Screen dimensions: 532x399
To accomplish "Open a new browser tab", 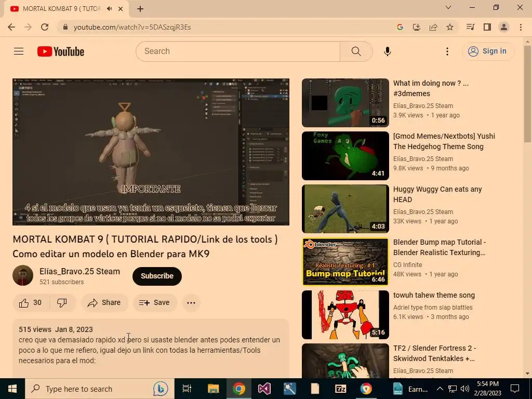I will click(140, 9).
